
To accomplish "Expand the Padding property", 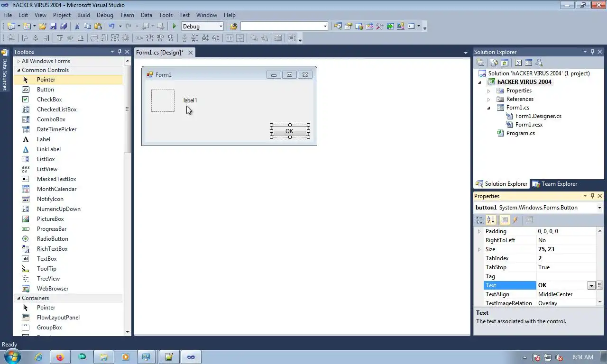I will pos(479,231).
